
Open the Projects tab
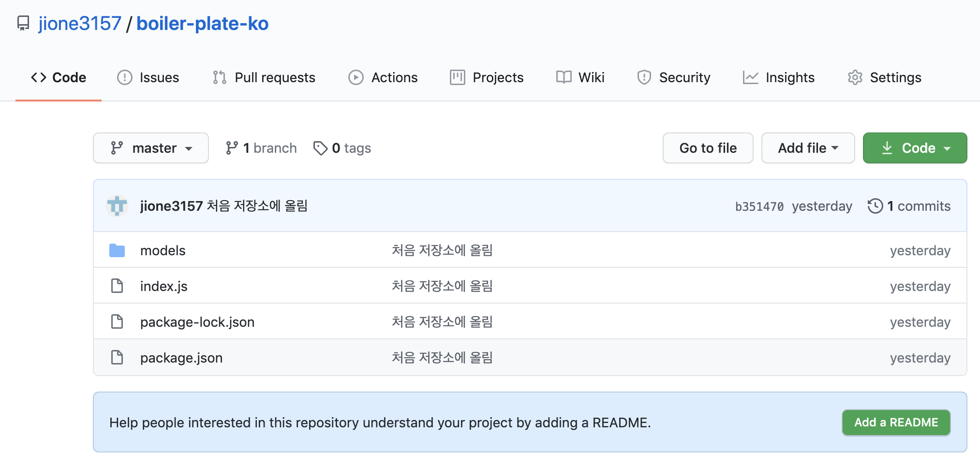[487, 77]
